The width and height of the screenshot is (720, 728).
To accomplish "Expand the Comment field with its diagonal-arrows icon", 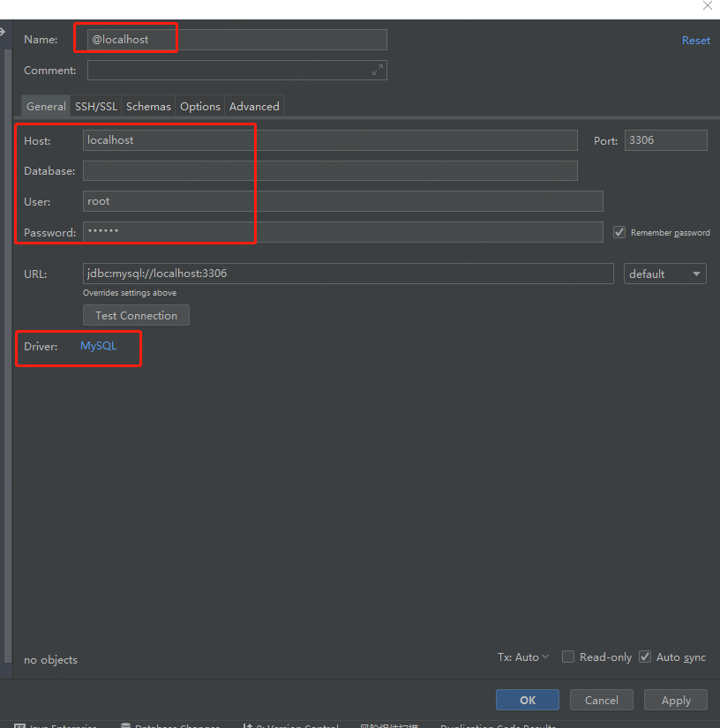I will 379,70.
